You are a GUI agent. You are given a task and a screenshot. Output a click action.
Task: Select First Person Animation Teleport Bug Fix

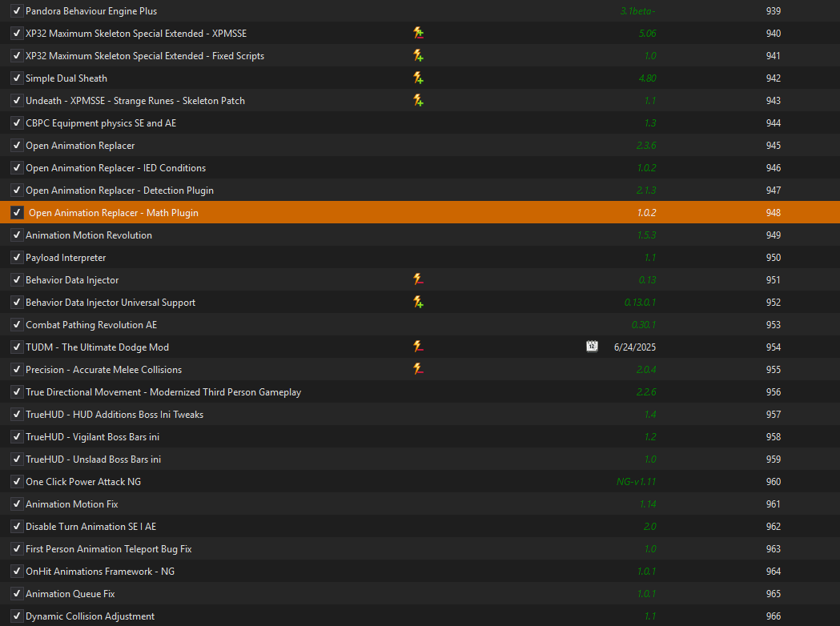[x=109, y=549]
